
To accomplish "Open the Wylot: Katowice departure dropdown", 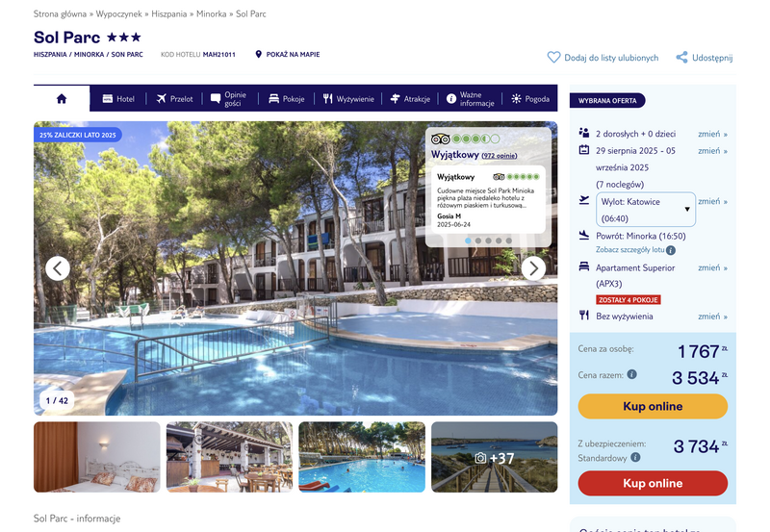I will (x=645, y=210).
